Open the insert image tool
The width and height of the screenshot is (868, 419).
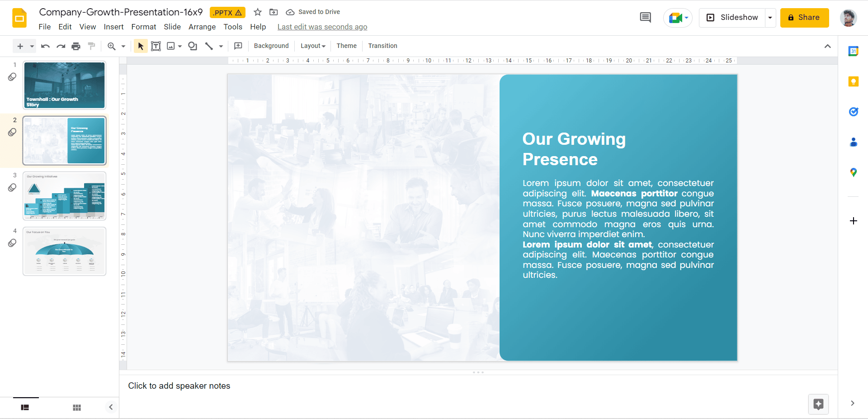click(171, 46)
